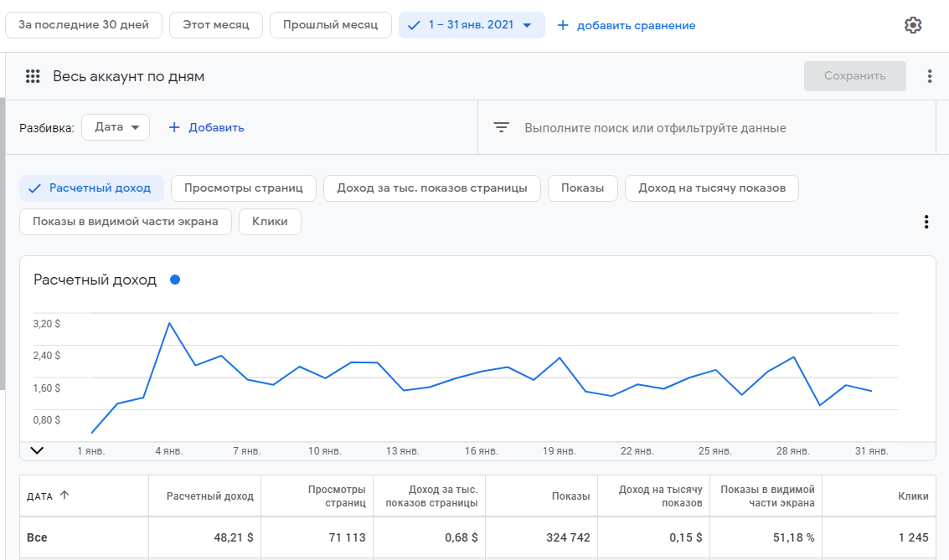Click the plus icon before Добавить

[174, 128]
